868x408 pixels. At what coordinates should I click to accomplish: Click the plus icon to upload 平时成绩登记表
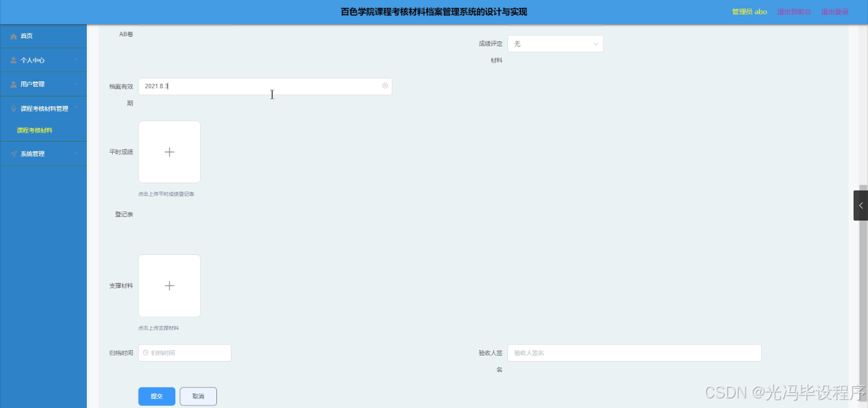tap(169, 152)
